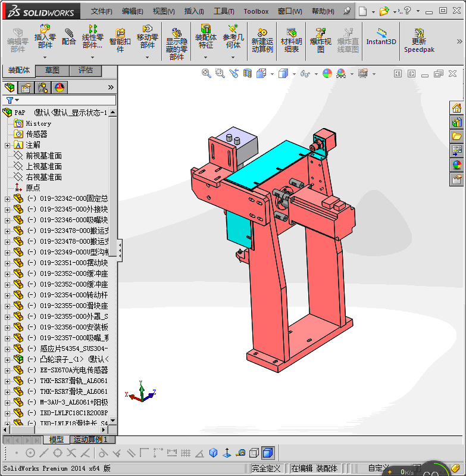Click tree horizontal scrollbar right arrow
The image size is (466, 476).
click(x=104, y=430)
